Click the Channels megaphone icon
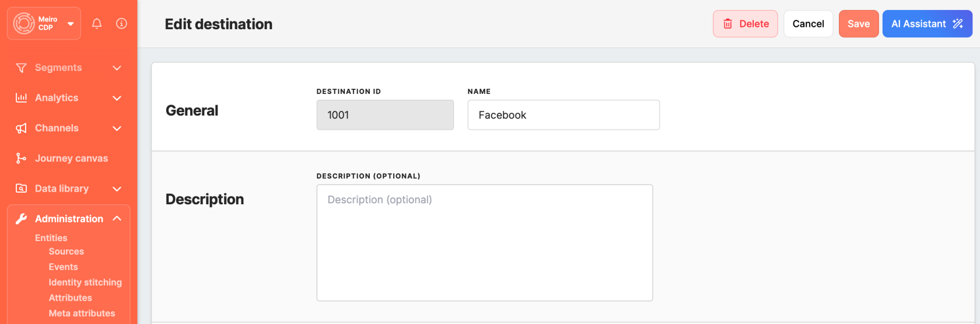The width and height of the screenshot is (980, 324). (x=22, y=128)
